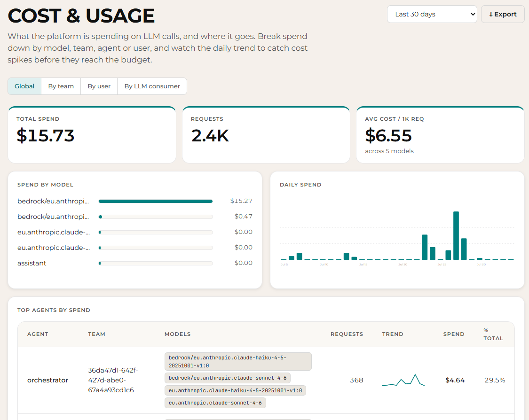The width and height of the screenshot is (529, 420).
Task: Click the % Total column header
Action: click(493, 334)
